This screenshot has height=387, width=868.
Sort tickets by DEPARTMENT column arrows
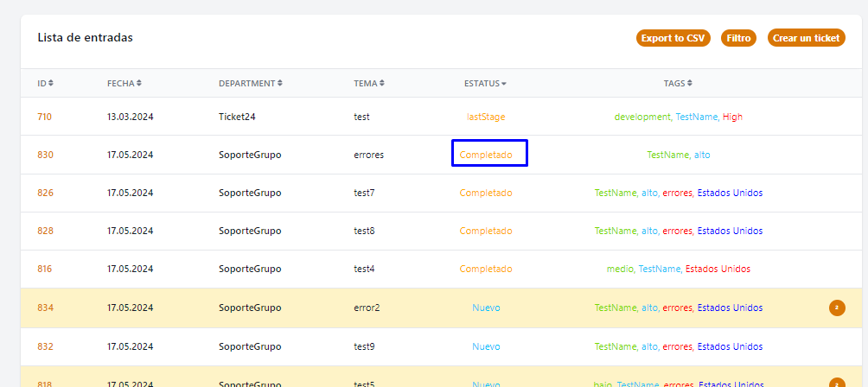(280, 84)
